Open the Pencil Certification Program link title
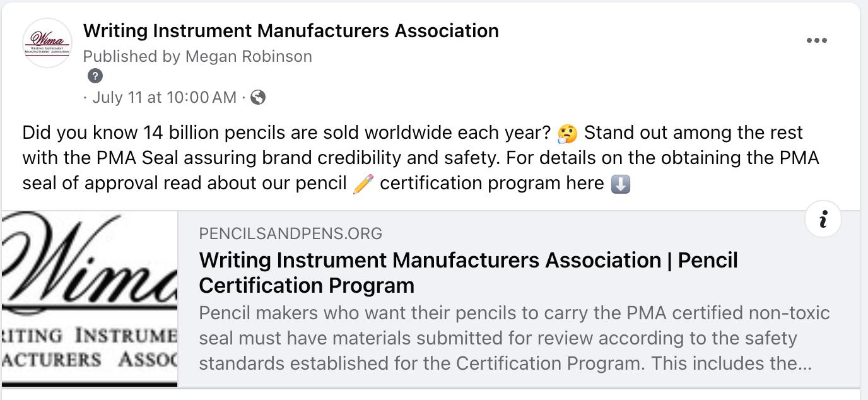868x400 pixels. click(x=468, y=260)
